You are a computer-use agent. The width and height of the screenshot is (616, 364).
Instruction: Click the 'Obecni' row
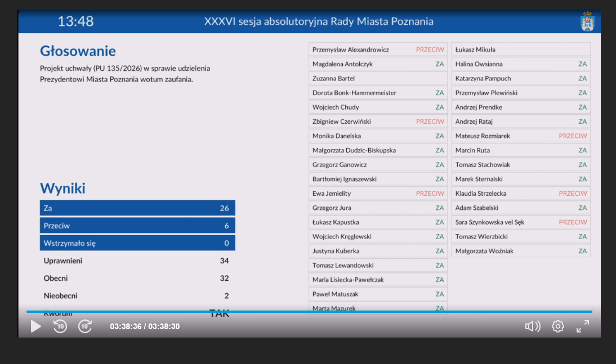point(137,278)
